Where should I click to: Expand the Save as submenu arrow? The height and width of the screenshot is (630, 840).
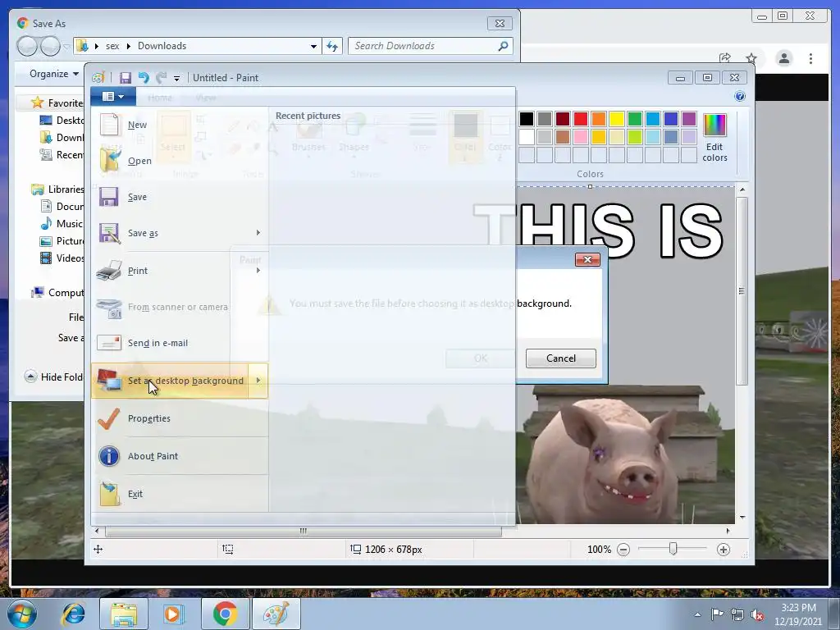click(258, 232)
